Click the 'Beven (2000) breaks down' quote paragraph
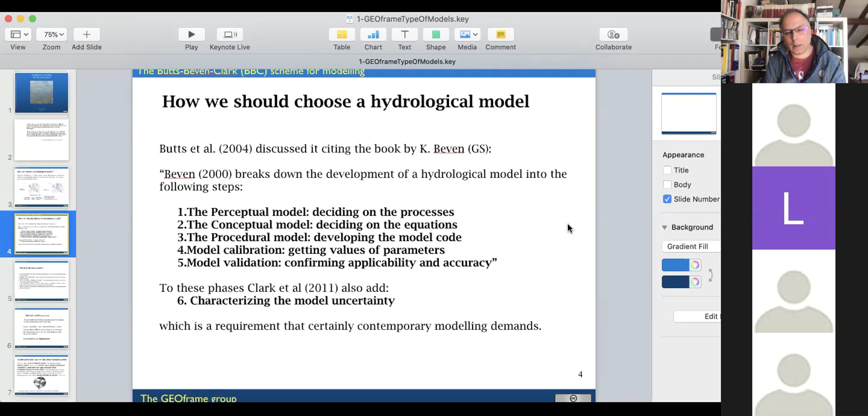Screen dimensions: 868x416 coord(363,180)
